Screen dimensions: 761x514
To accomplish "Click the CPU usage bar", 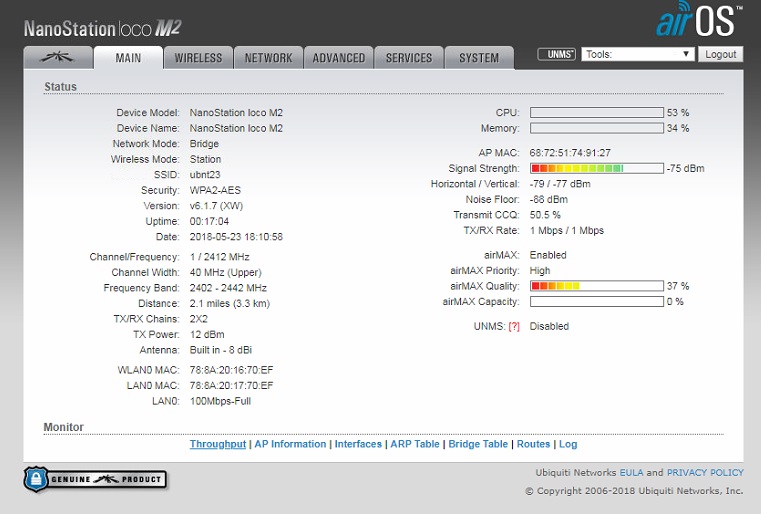I will (x=596, y=113).
